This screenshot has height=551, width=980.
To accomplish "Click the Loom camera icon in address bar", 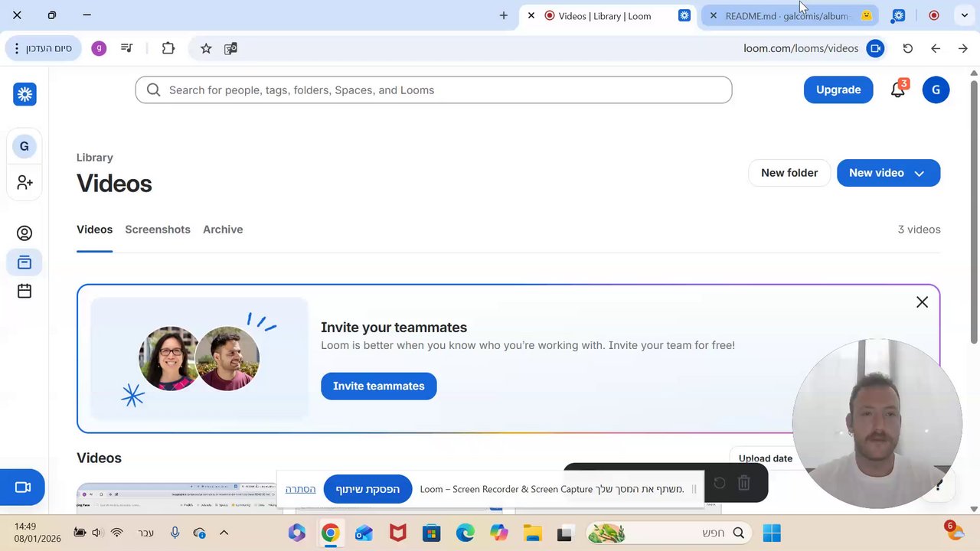I will tap(875, 48).
